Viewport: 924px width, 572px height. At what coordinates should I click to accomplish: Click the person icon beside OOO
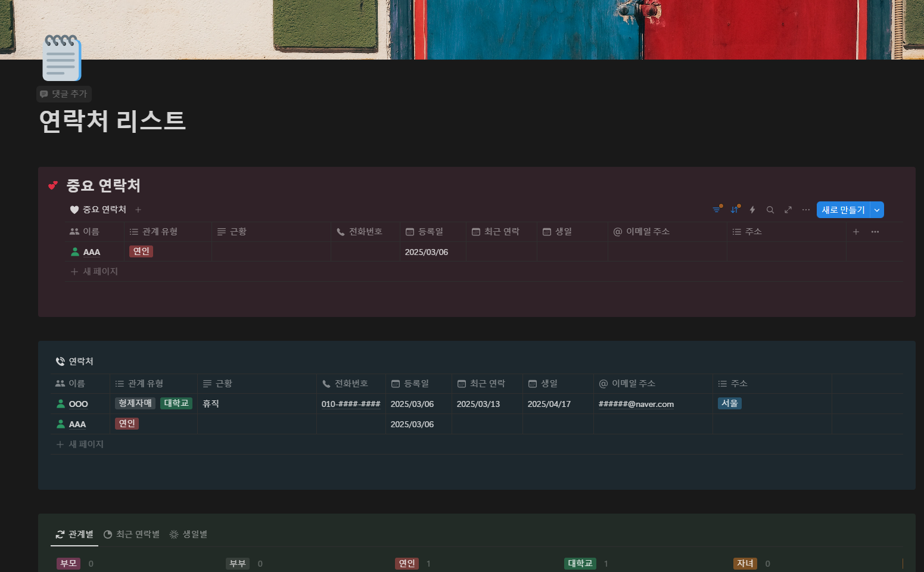61,404
